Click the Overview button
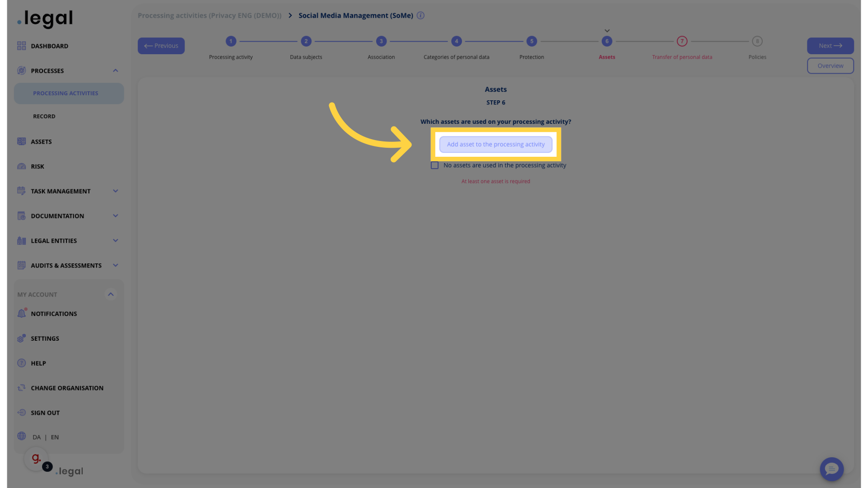The image size is (868, 488). pyautogui.click(x=830, y=66)
